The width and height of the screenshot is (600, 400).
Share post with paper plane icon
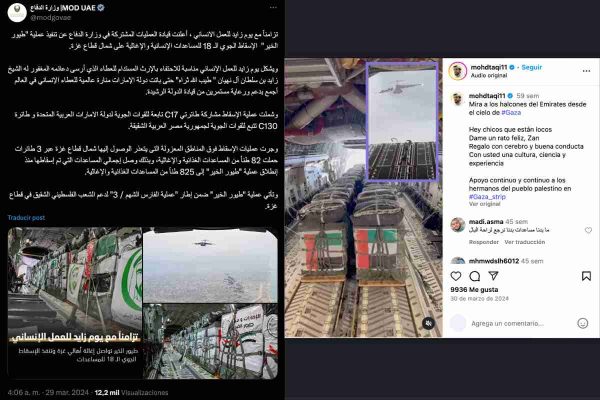click(x=493, y=276)
